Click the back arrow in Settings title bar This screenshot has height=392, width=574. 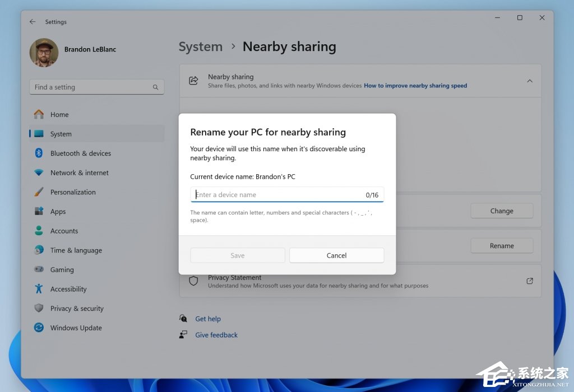[33, 22]
